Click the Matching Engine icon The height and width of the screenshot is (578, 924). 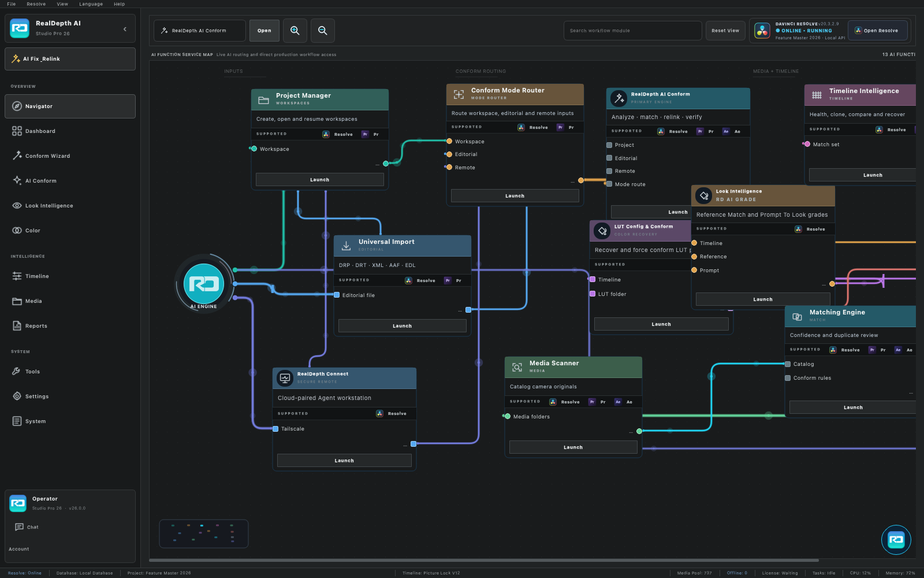click(797, 316)
